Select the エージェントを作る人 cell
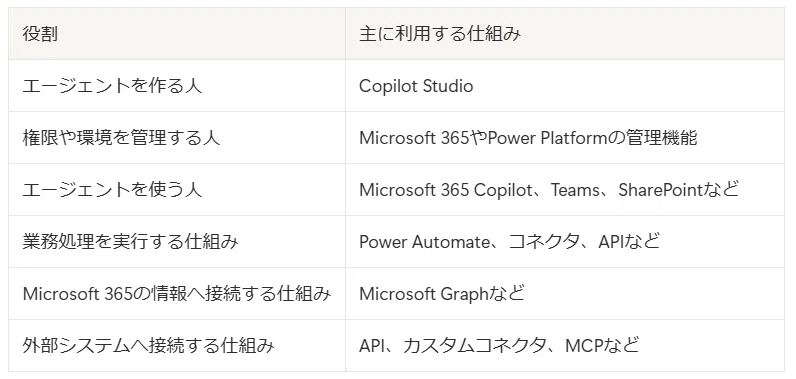Viewport: 796px width, 379px height. tap(177, 86)
